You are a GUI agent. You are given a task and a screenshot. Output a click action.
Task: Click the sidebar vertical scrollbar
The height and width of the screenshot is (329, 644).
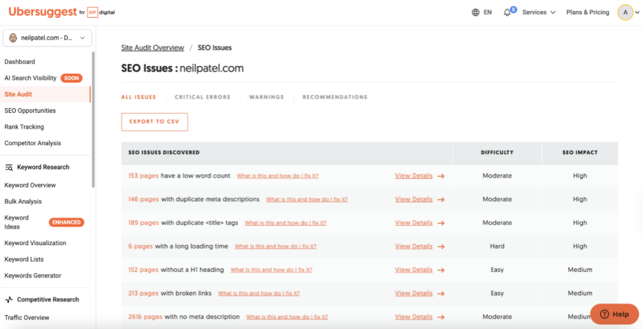(94, 119)
